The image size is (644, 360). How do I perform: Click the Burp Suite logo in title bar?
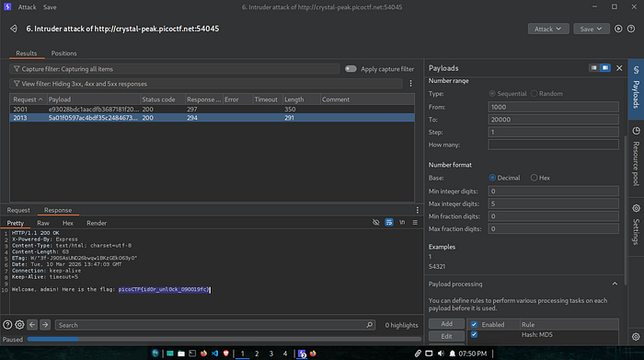coord(7,7)
